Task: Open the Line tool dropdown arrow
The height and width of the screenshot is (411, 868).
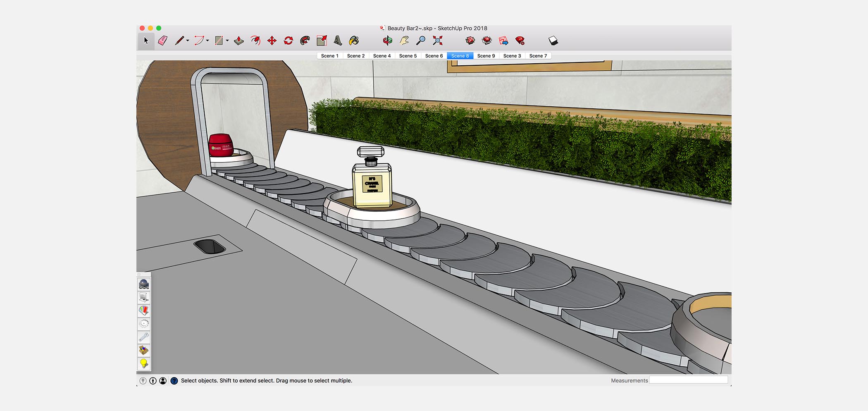Action: pos(188,41)
